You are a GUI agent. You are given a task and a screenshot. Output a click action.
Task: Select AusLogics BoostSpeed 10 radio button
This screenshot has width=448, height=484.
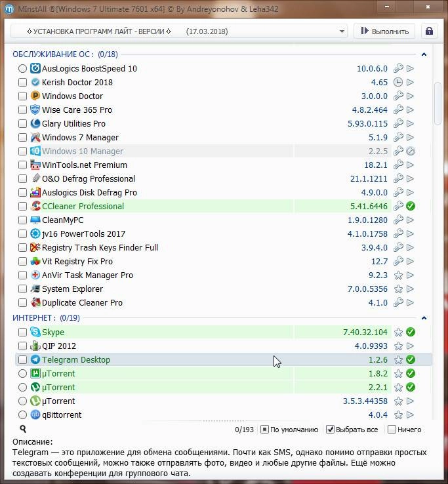point(22,68)
